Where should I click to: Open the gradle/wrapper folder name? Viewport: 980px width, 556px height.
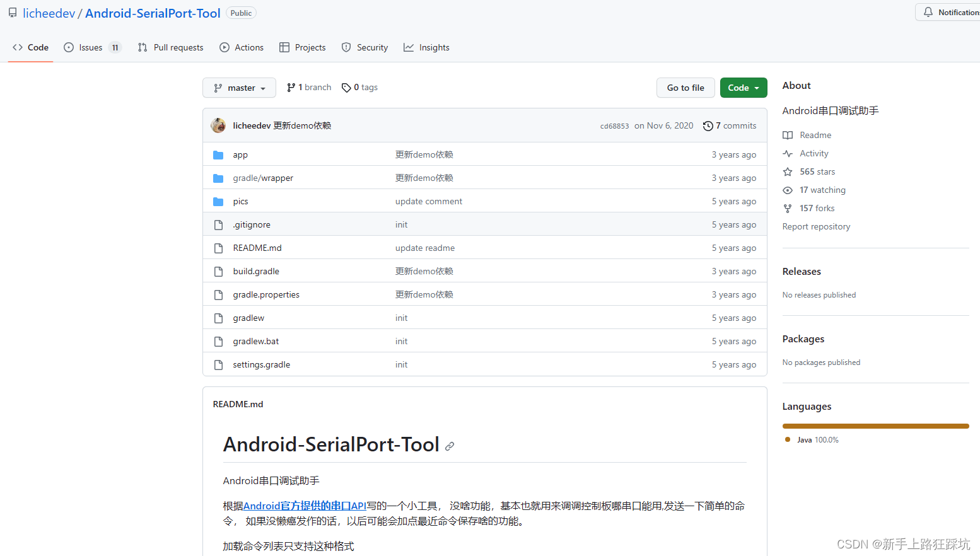(263, 178)
